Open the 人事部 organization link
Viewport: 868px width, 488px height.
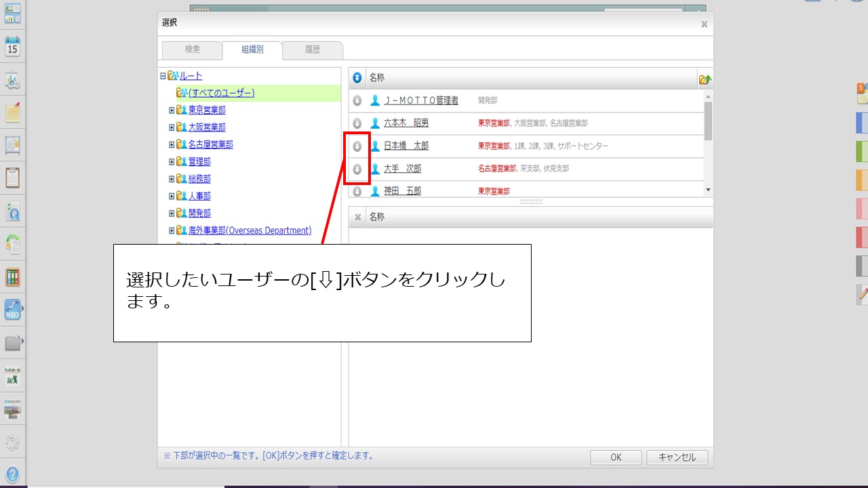(x=199, y=197)
